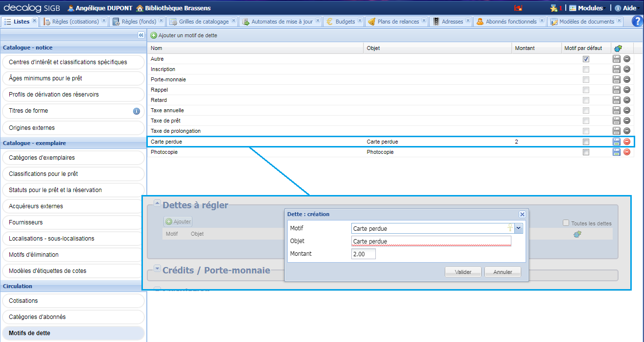Viewport: 644px width, 342px height.
Task: Select Cotisations in the Circulation section
Action: (x=23, y=301)
